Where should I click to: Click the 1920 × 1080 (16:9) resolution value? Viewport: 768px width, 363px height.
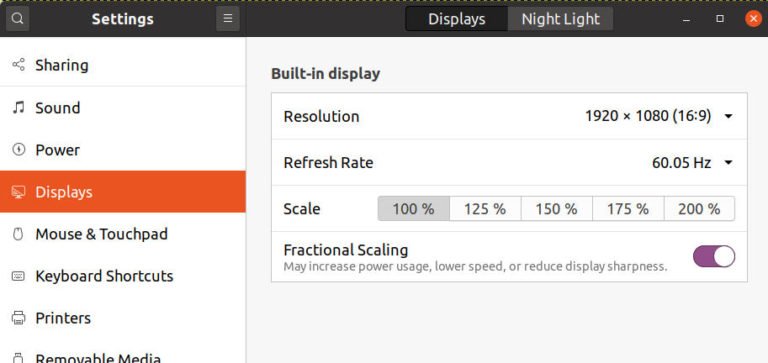648,116
